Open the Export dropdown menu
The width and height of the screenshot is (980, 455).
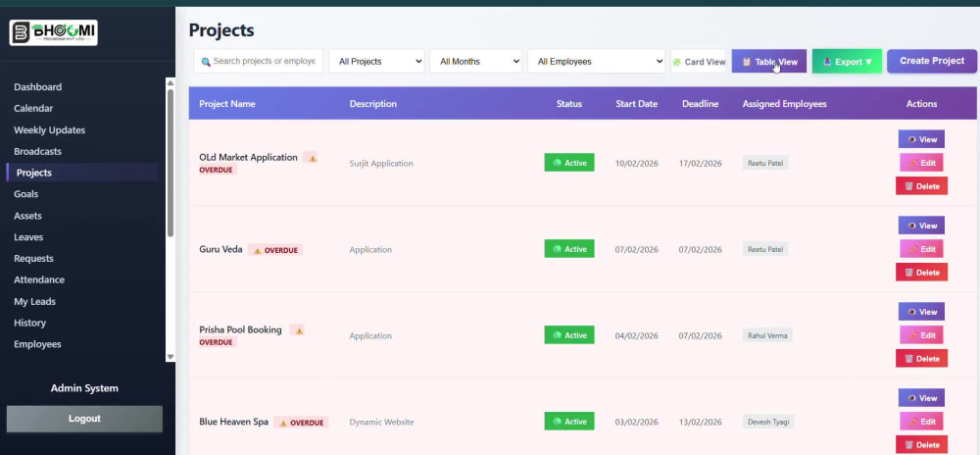pyautogui.click(x=847, y=61)
